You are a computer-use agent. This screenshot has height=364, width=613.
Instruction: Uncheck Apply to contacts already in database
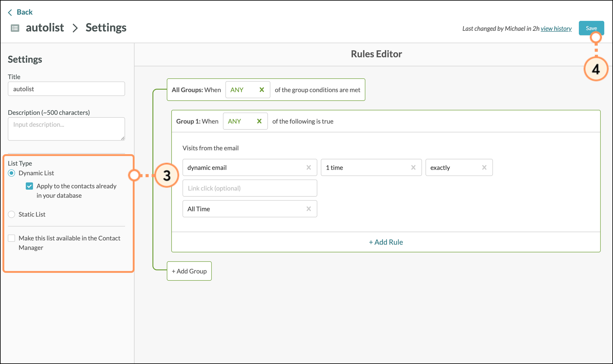point(29,186)
